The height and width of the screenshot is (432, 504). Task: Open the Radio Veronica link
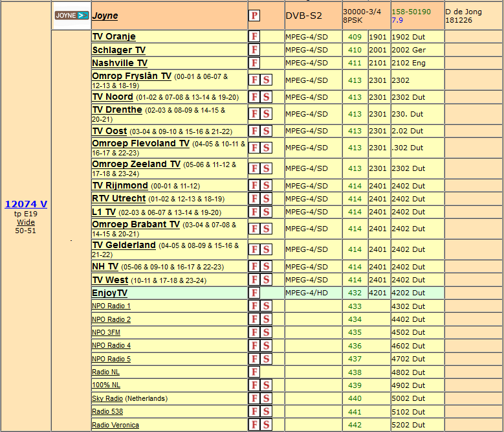coord(115,425)
